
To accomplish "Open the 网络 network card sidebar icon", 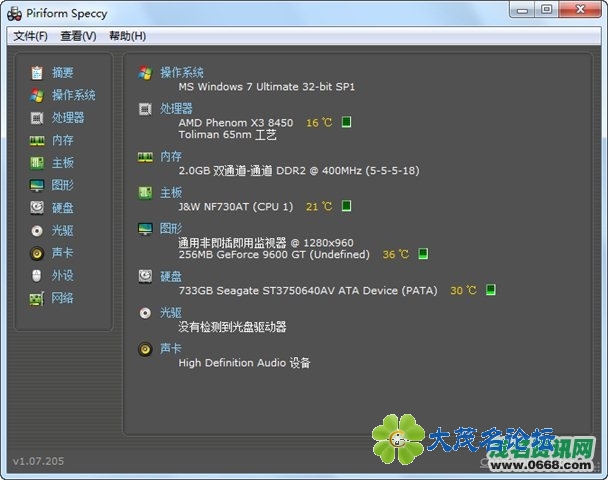I will [x=37, y=298].
